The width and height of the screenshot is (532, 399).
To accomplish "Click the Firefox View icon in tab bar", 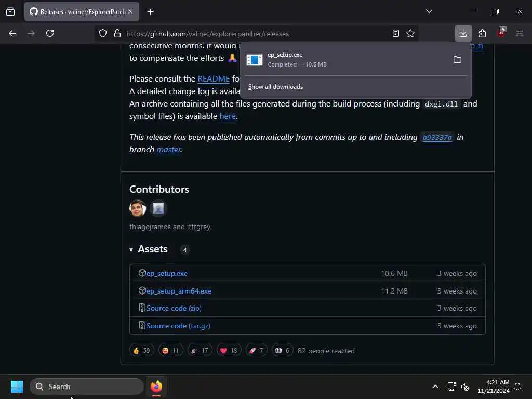I will [x=10, y=11].
